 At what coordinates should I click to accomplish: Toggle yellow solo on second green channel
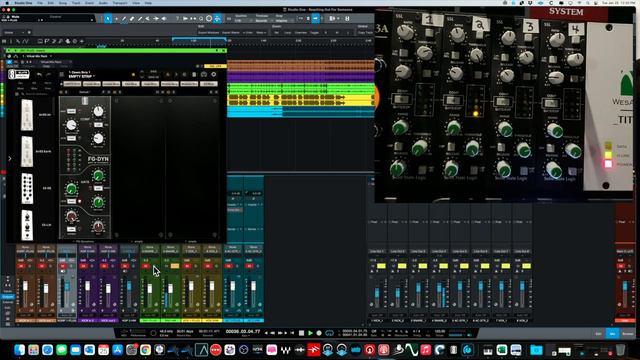click(x=175, y=266)
